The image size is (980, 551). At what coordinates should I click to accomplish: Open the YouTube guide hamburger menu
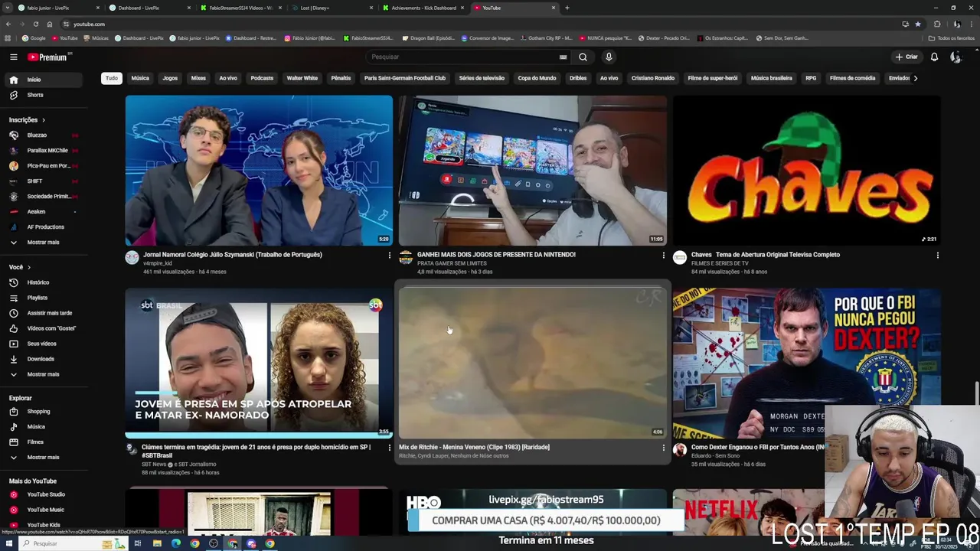click(x=13, y=57)
